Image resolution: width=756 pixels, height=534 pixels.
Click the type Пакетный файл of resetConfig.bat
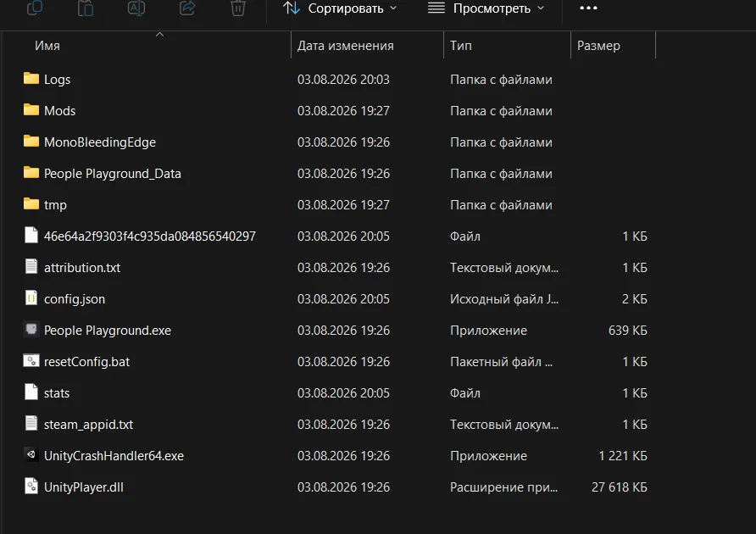pos(502,362)
